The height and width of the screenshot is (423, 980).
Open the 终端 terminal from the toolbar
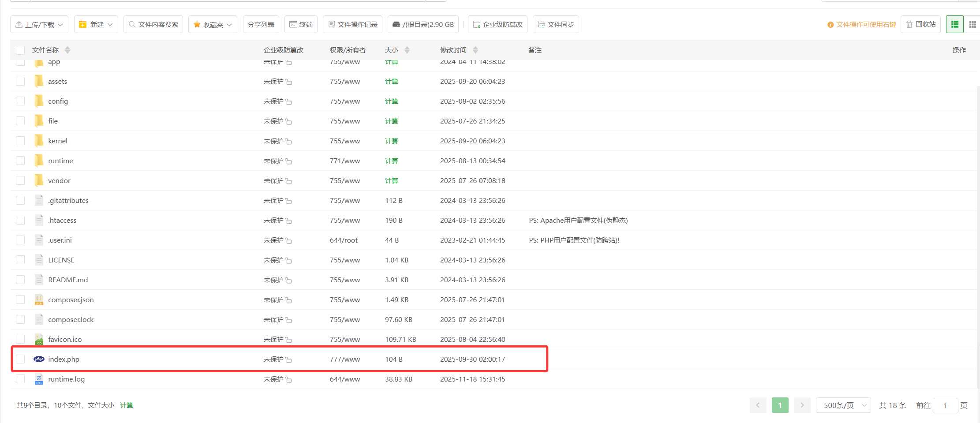(x=301, y=24)
